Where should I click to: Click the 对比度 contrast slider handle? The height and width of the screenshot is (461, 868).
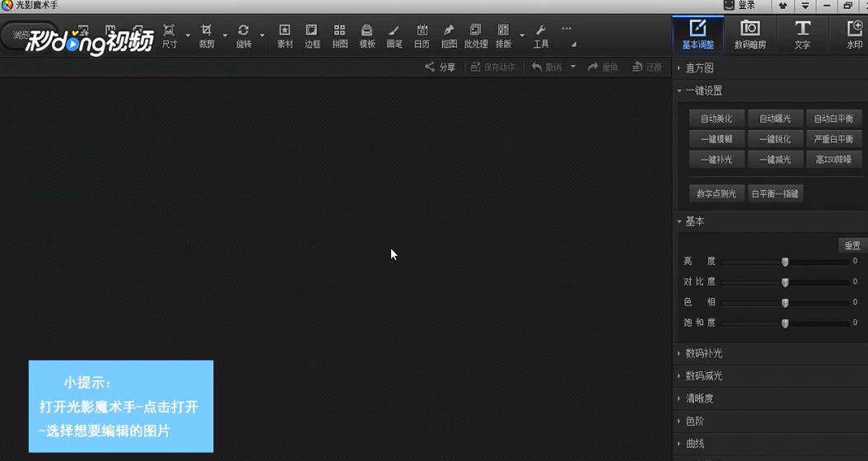tap(785, 282)
